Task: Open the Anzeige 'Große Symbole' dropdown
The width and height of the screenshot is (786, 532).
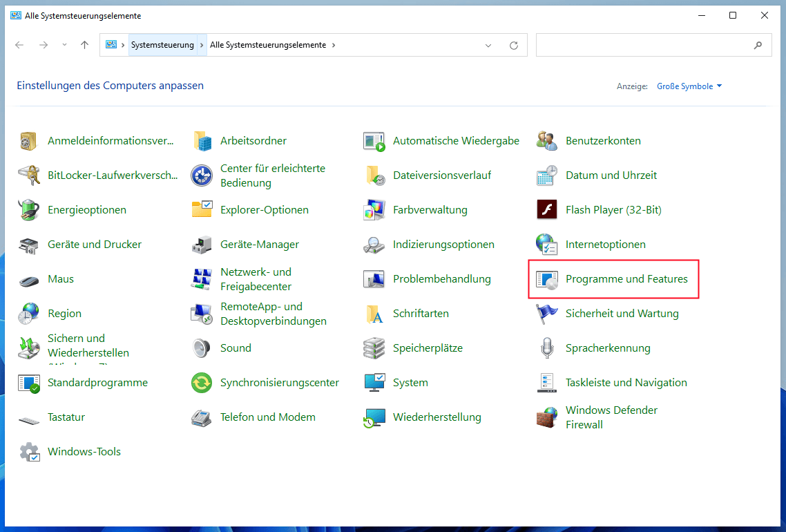Action: [x=689, y=86]
